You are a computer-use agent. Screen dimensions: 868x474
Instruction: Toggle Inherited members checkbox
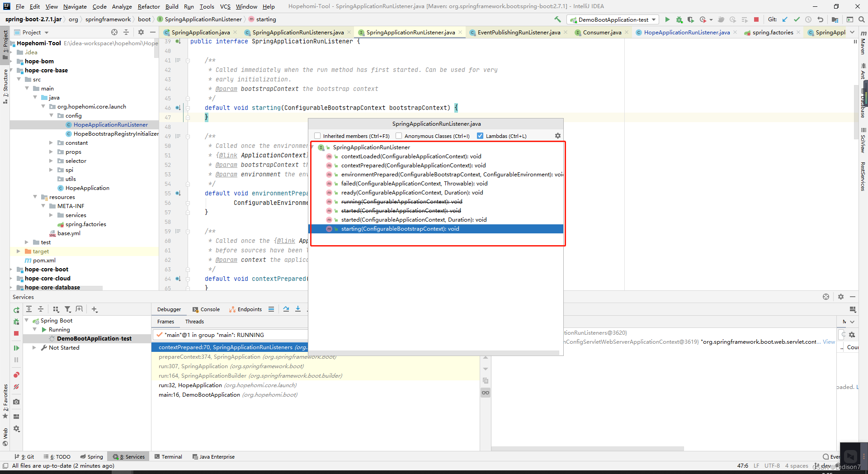(x=317, y=136)
